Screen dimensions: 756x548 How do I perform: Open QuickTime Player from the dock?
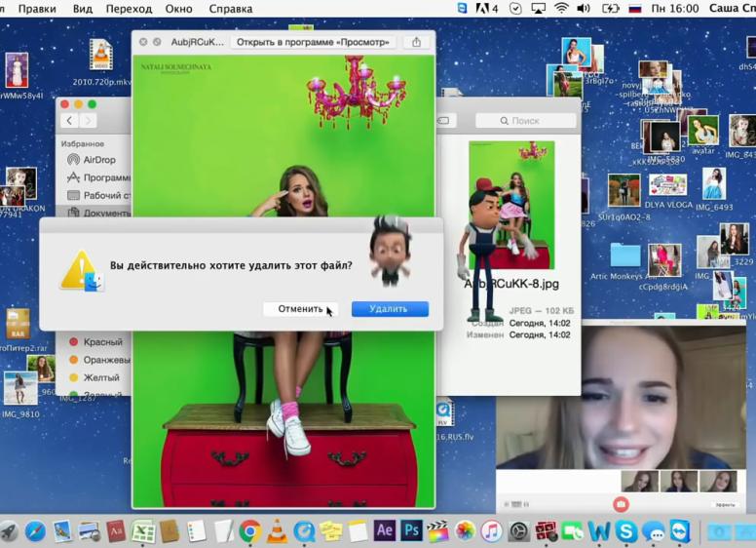pyautogui.click(x=304, y=531)
